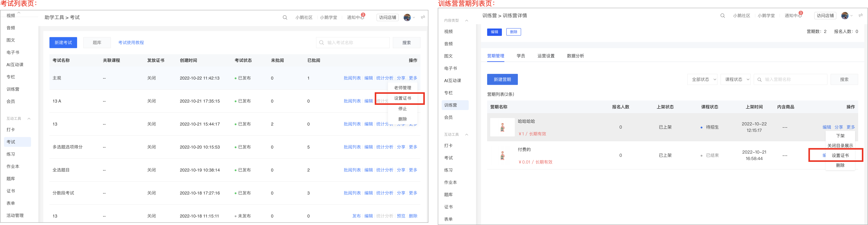Open the 考试使用教程 link
868x225 pixels.
click(131, 43)
